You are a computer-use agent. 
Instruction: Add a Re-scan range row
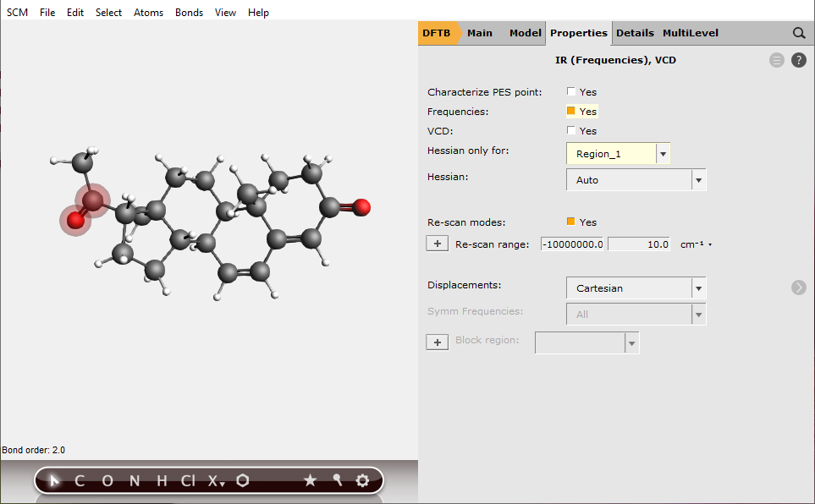pos(437,243)
